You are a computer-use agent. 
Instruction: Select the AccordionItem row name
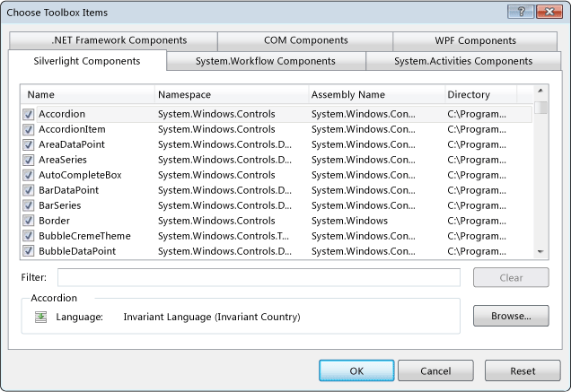click(x=72, y=129)
